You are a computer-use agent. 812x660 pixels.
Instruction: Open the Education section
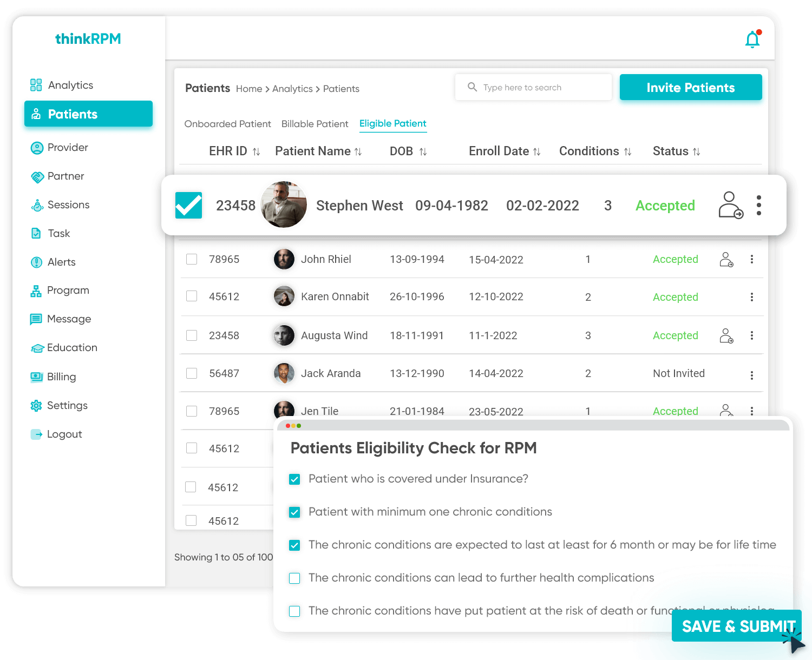(72, 347)
